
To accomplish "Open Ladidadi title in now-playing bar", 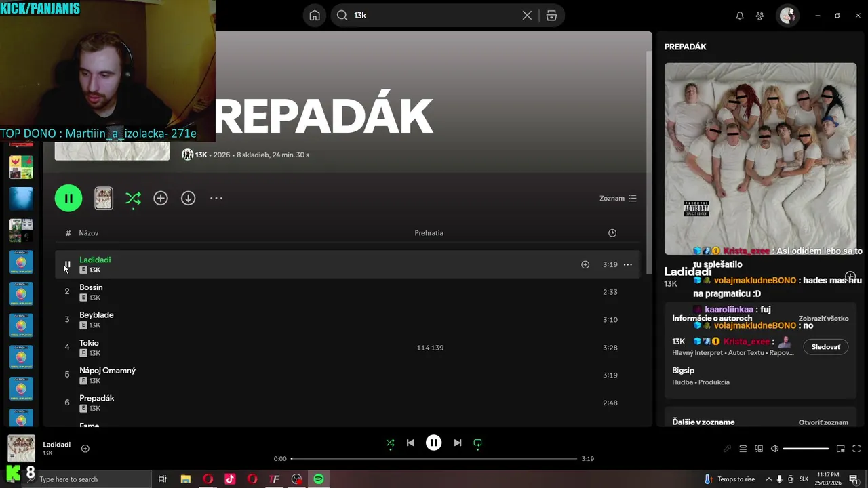I will tap(56, 445).
